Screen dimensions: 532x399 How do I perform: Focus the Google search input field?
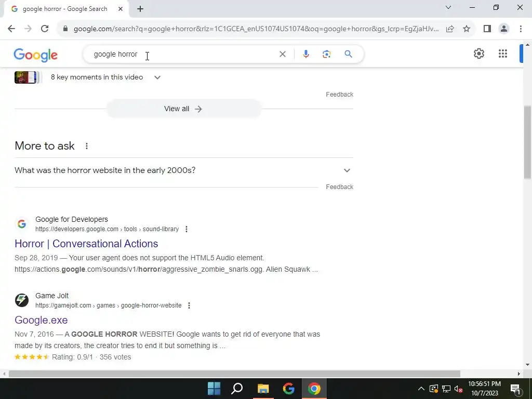(183, 54)
